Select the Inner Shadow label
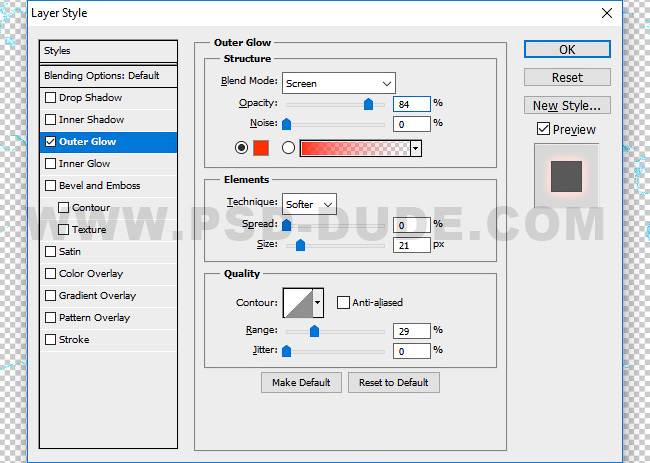The height and width of the screenshot is (463, 650). pos(91,119)
